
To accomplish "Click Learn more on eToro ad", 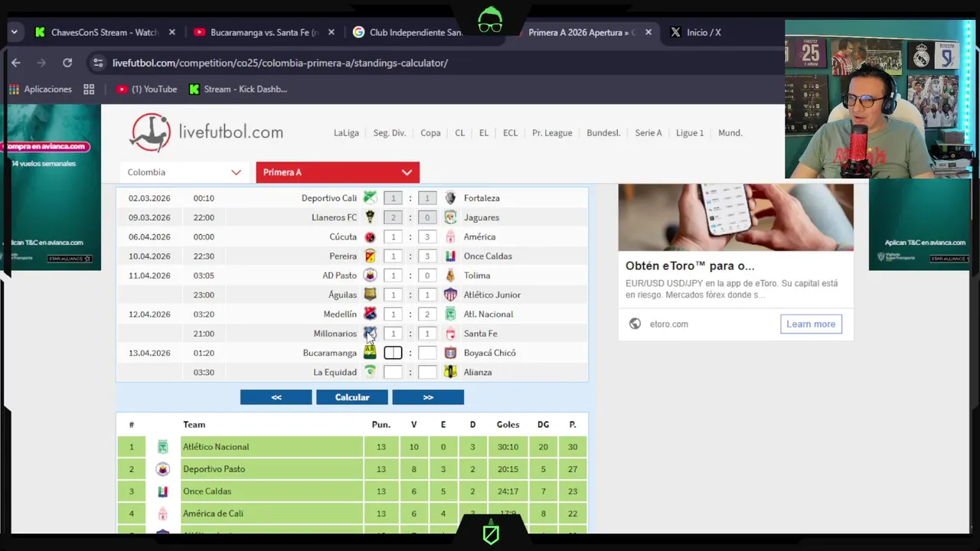I will pyautogui.click(x=811, y=324).
